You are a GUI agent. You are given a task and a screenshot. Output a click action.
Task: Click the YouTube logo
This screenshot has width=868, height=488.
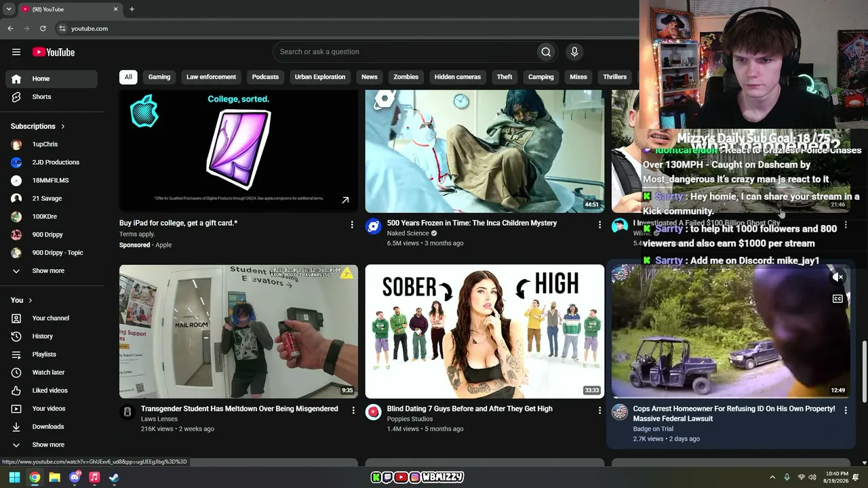pos(54,52)
